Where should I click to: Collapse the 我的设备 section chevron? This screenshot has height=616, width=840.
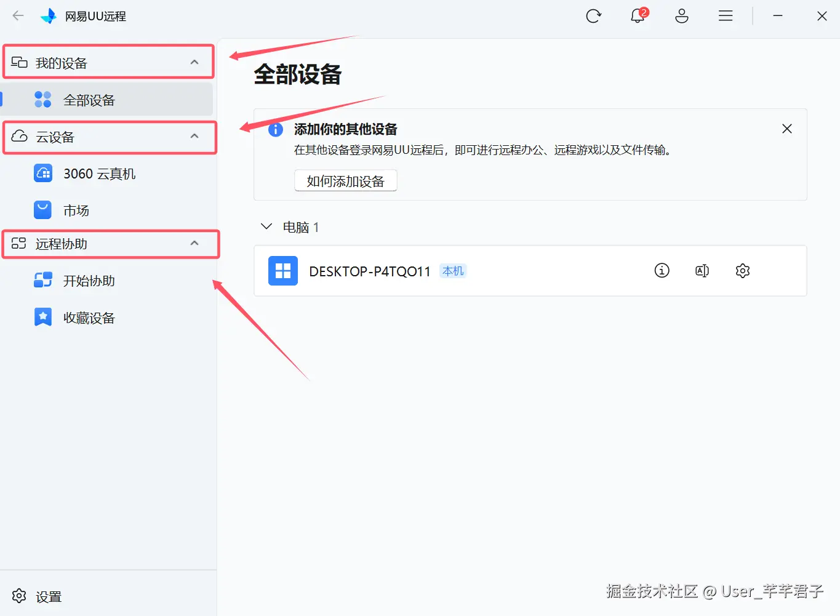194,62
